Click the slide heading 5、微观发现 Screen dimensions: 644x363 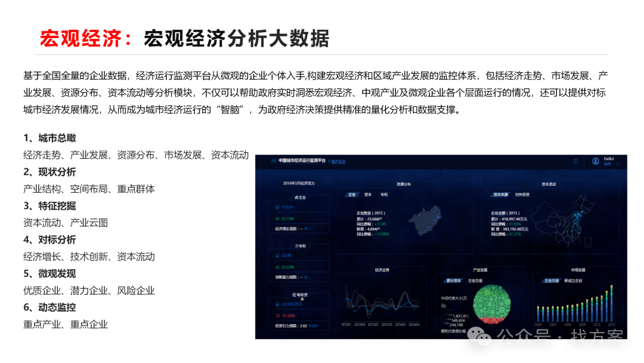49,274
